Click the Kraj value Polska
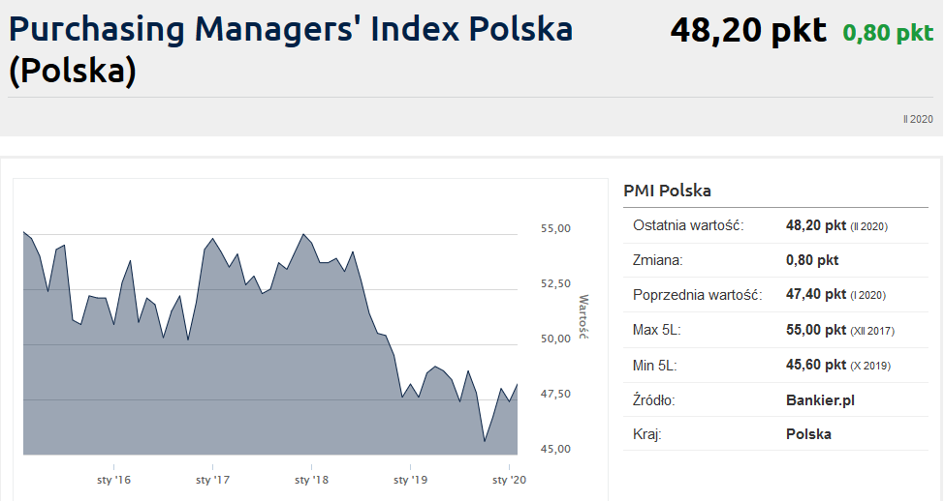The height and width of the screenshot is (501, 945). (x=809, y=434)
